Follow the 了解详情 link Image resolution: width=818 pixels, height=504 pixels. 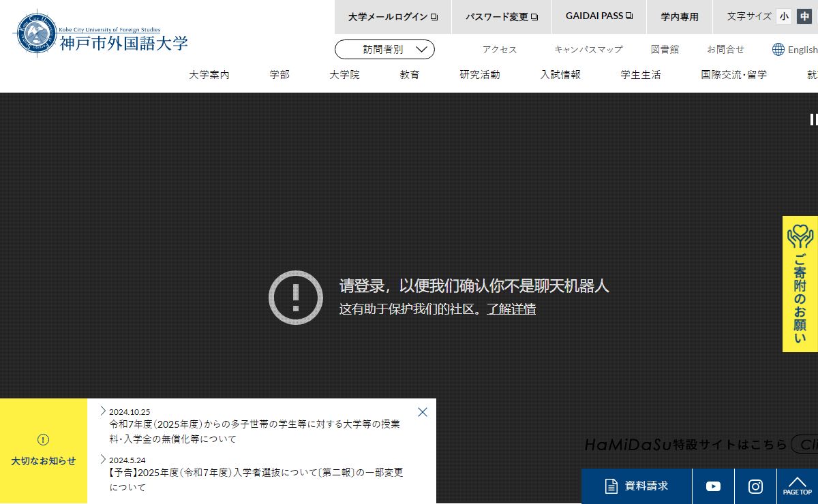511,309
